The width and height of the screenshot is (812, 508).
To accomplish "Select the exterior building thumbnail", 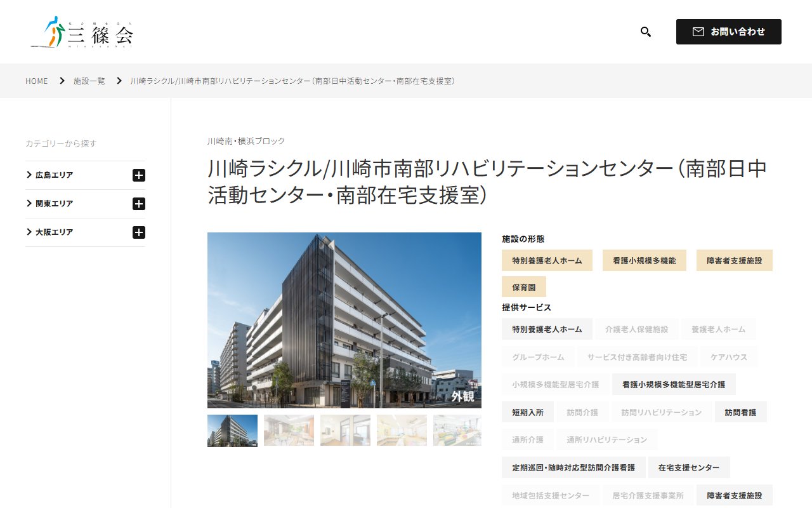I will pos(232,431).
